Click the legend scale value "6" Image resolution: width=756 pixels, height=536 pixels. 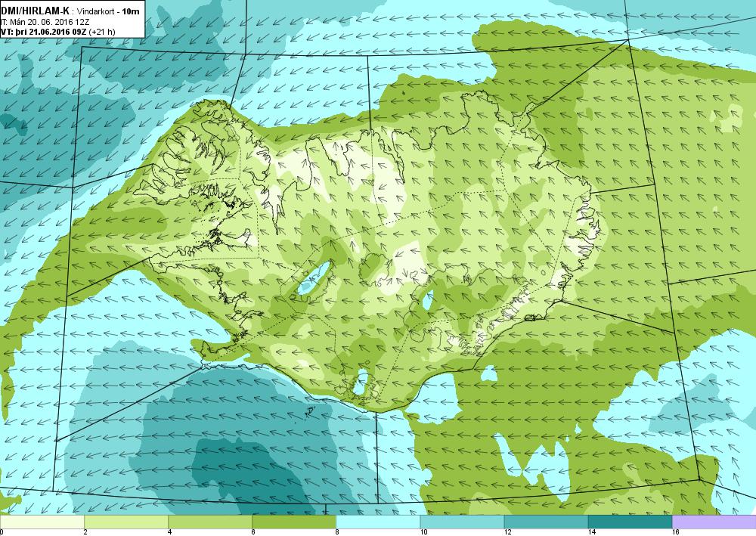253,532
